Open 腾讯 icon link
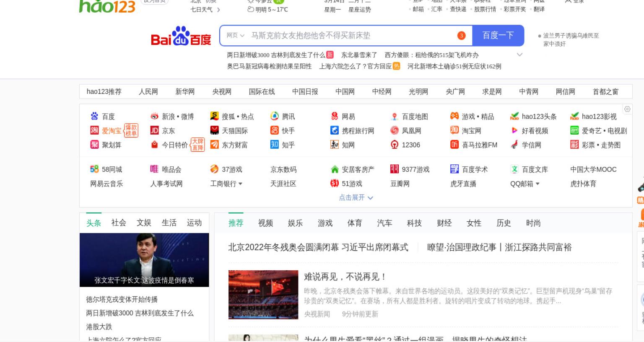This screenshot has height=342, width=644. click(x=275, y=116)
